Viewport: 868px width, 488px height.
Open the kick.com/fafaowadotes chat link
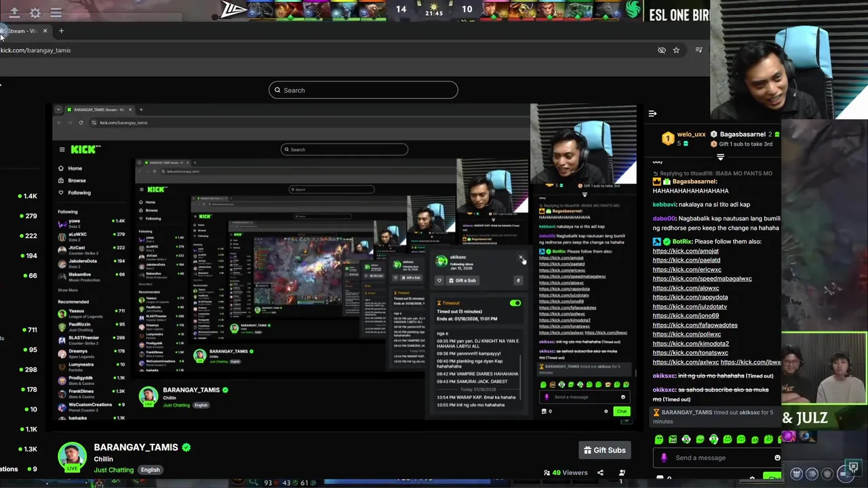[695, 325]
